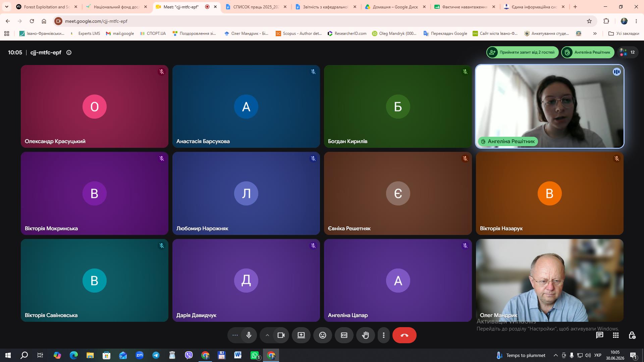Open the Ангеліна Решітник raised hand chip
The width and height of the screenshot is (644, 362).
click(588, 52)
